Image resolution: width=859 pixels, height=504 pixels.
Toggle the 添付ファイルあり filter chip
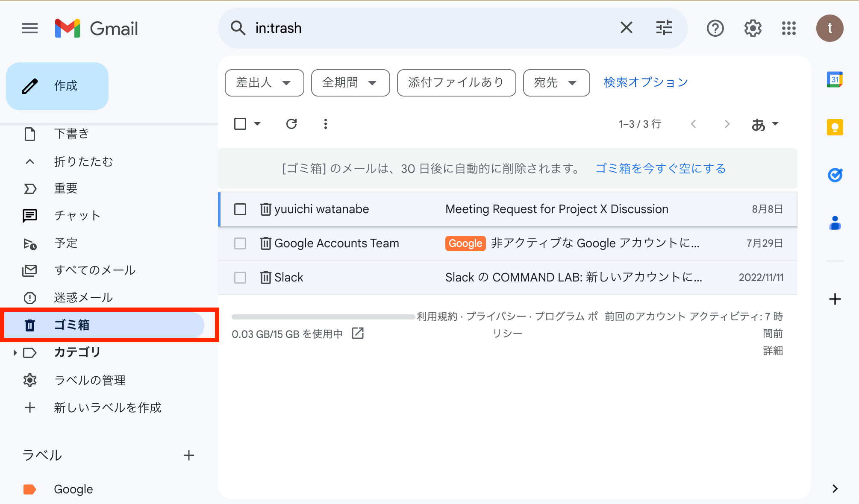click(456, 82)
